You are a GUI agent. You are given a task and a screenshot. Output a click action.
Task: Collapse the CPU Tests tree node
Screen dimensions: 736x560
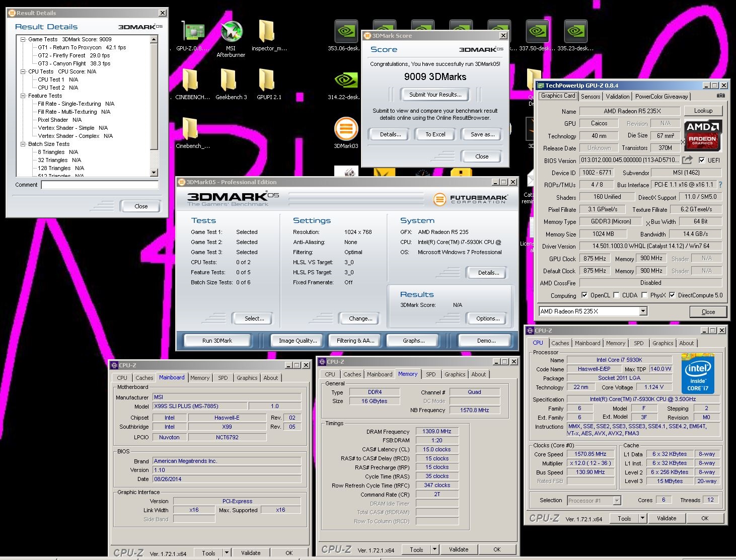[23, 71]
